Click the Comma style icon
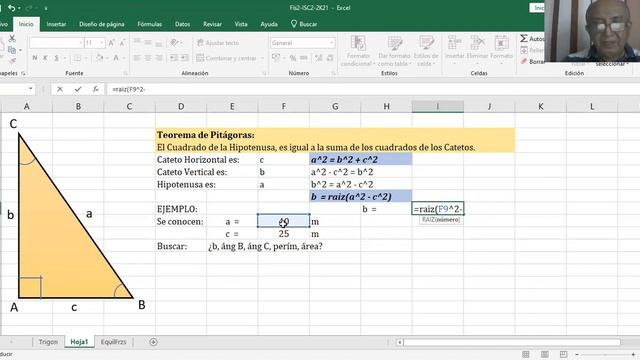Image resolution: width=640 pixels, height=360 pixels. click(x=304, y=58)
